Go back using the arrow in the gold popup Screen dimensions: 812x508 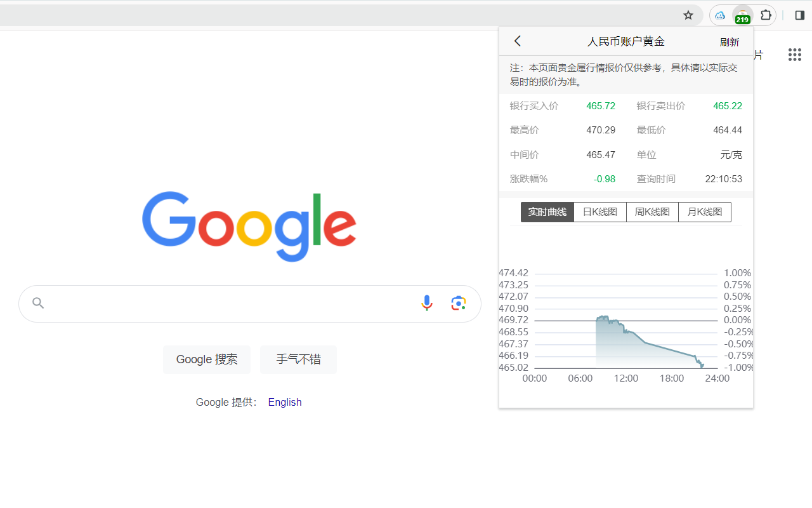(517, 41)
